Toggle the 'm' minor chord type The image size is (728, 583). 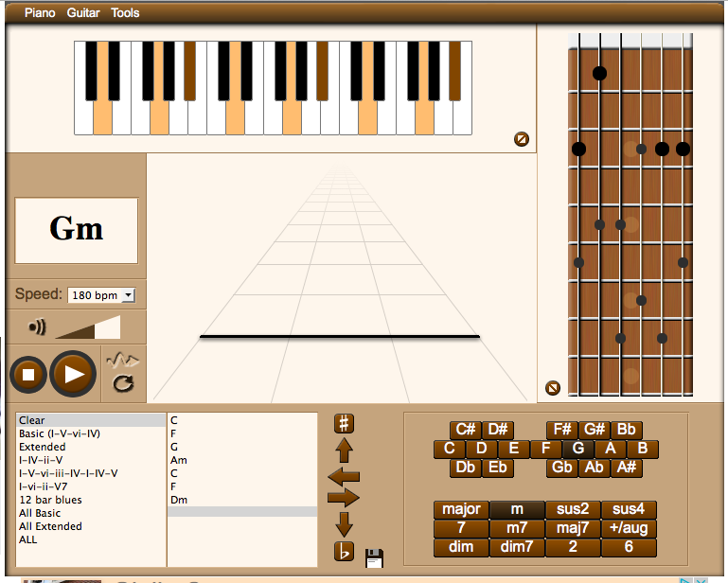(x=517, y=509)
